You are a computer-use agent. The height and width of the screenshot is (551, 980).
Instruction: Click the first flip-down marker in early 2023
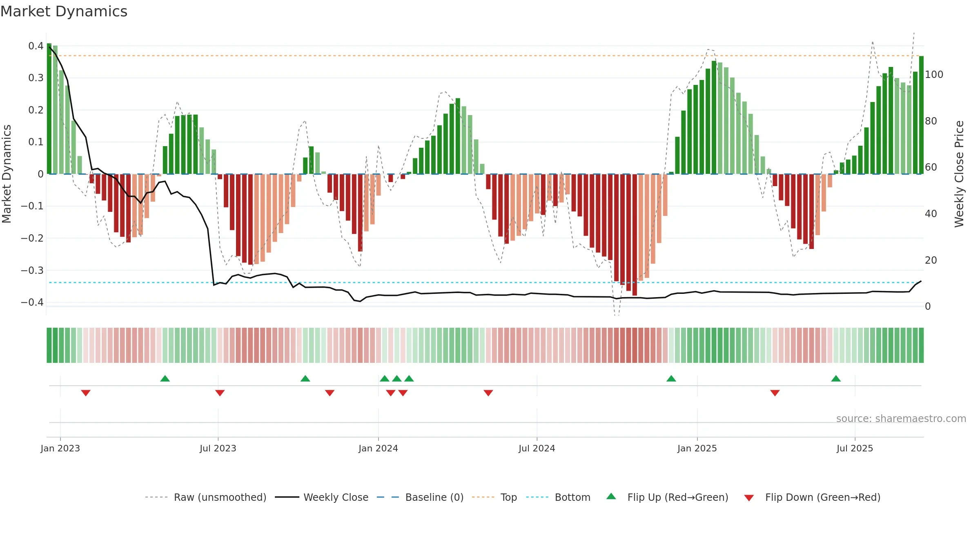(x=86, y=393)
